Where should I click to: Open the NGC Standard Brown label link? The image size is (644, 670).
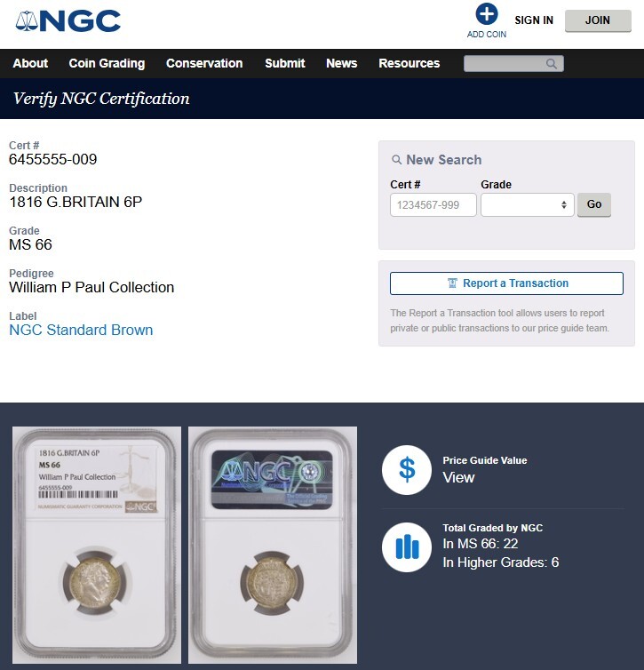81,330
